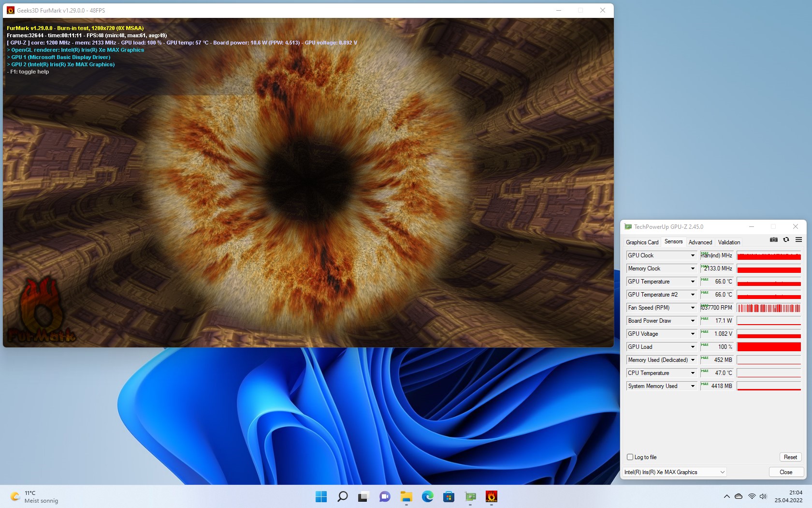Click the 47.0 °C CPU Temperature value

click(x=717, y=373)
